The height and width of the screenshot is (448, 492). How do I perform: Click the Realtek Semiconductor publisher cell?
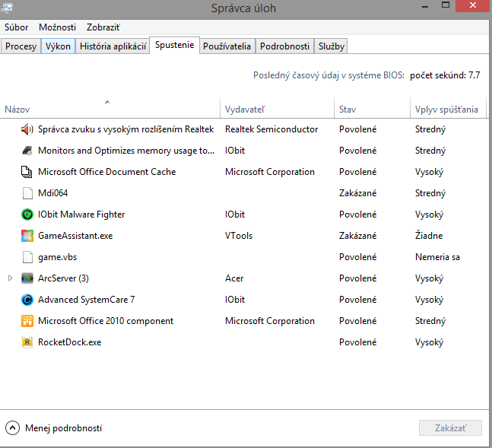(271, 129)
